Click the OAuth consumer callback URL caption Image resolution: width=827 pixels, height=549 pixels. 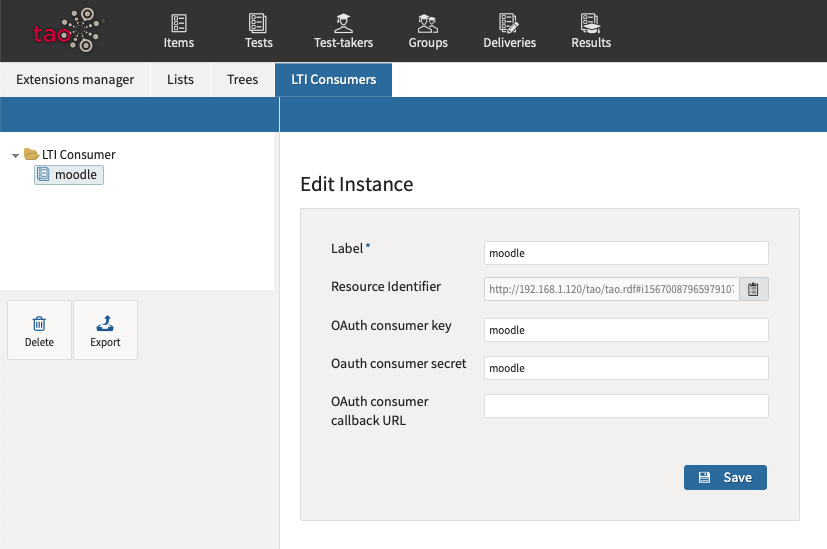click(x=380, y=411)
